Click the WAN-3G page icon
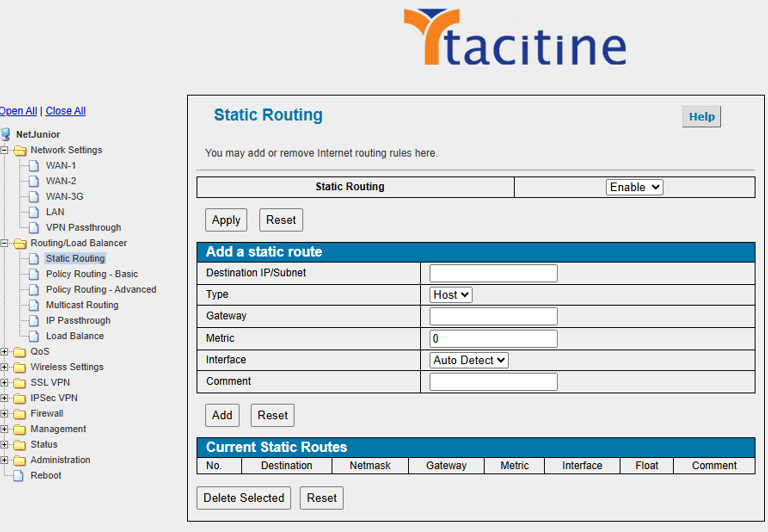 (x=34, y=196)
